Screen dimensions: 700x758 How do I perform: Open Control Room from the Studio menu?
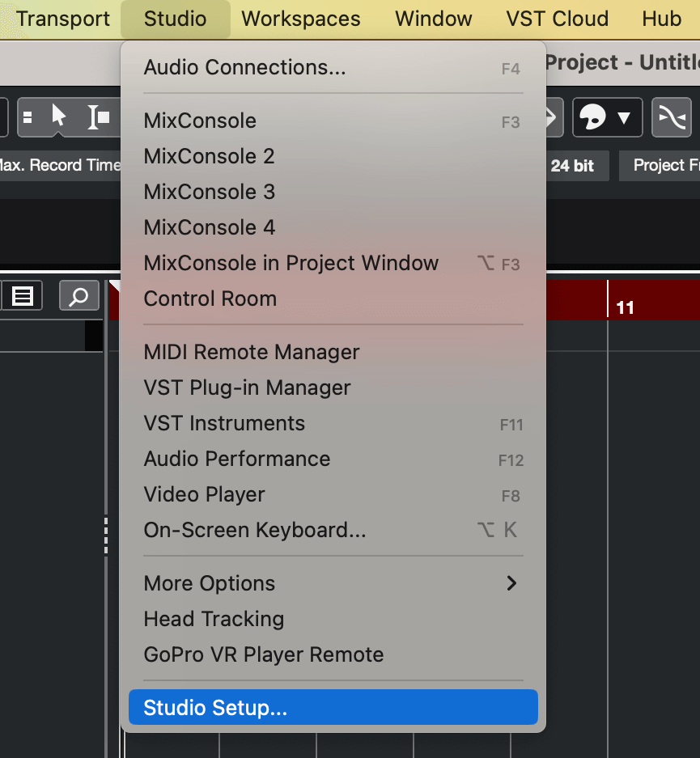tap(210, 299)
